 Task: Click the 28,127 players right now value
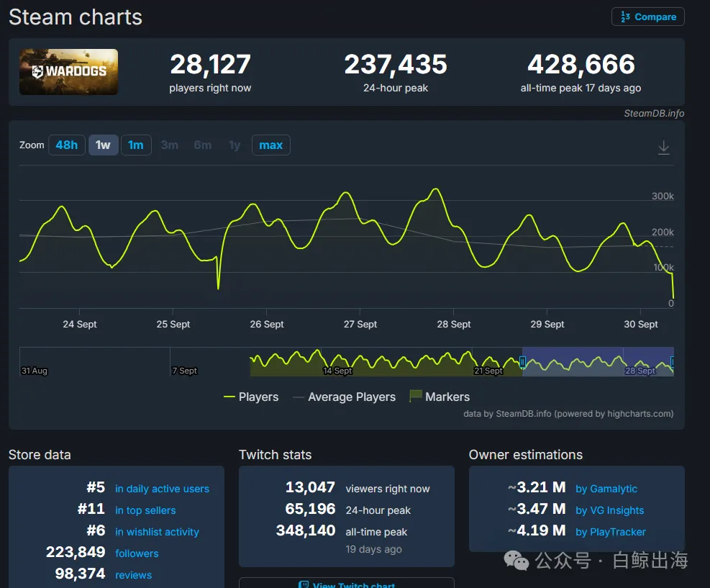pos(210,64)
